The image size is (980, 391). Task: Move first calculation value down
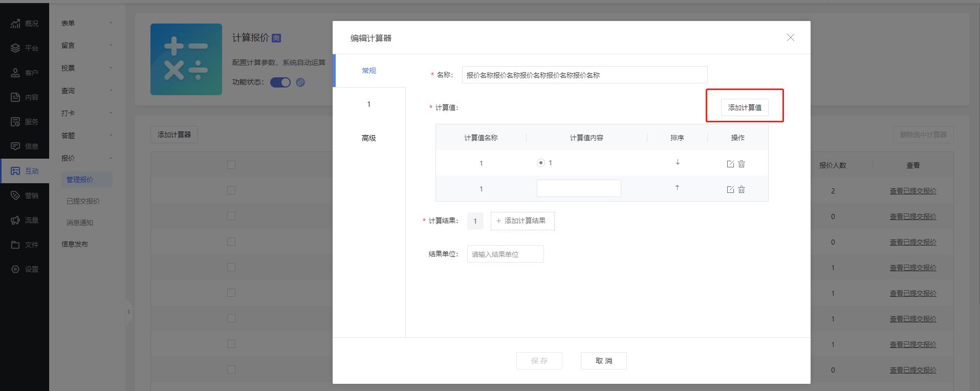click(678, 162)
